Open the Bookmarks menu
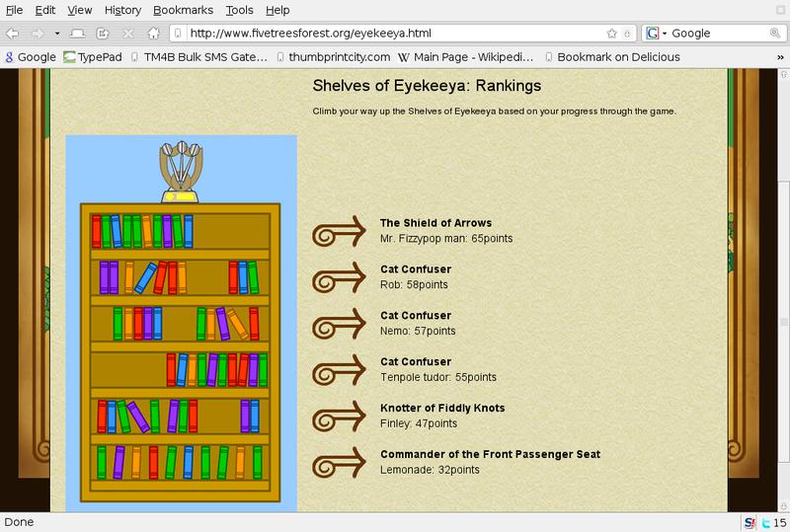This screenshot has width=790, height=532. coord(183,10)
